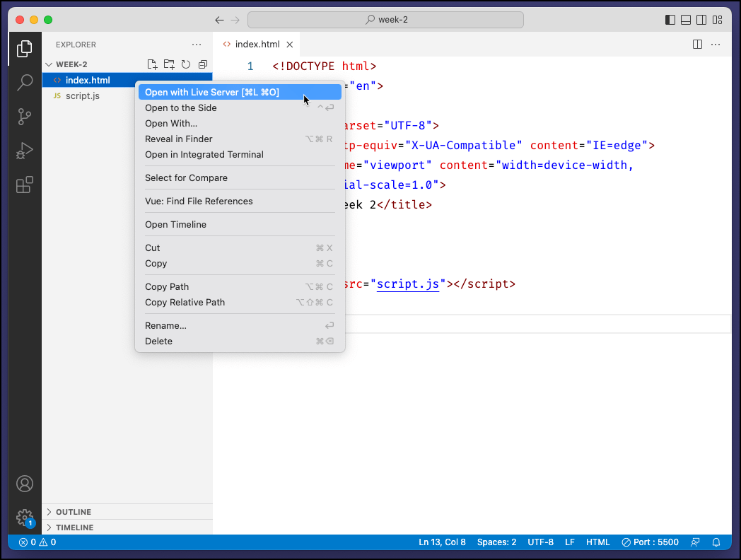Open the feedback icon in status bar
Viewport: 741px width, 560px height.
tap(695, 542)
